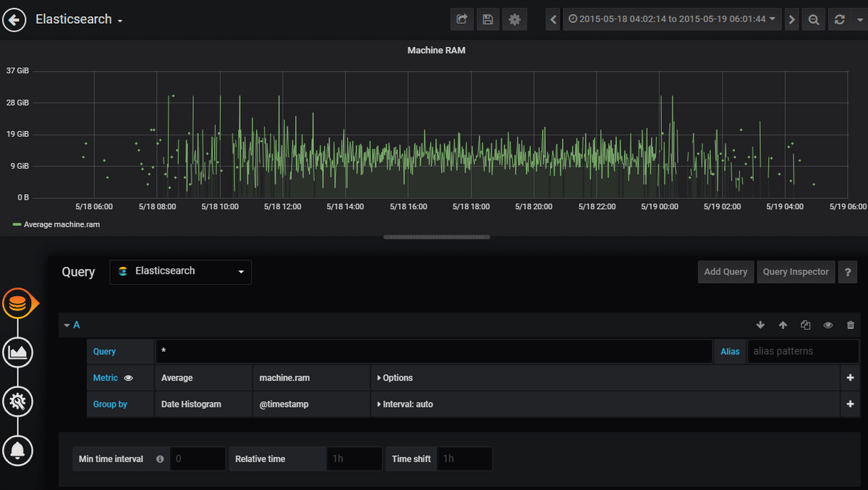The width and height of the screenshot is (868, 490).
Task: Toggle the Average machine.ram legend series
Action: tap(61, 224)
